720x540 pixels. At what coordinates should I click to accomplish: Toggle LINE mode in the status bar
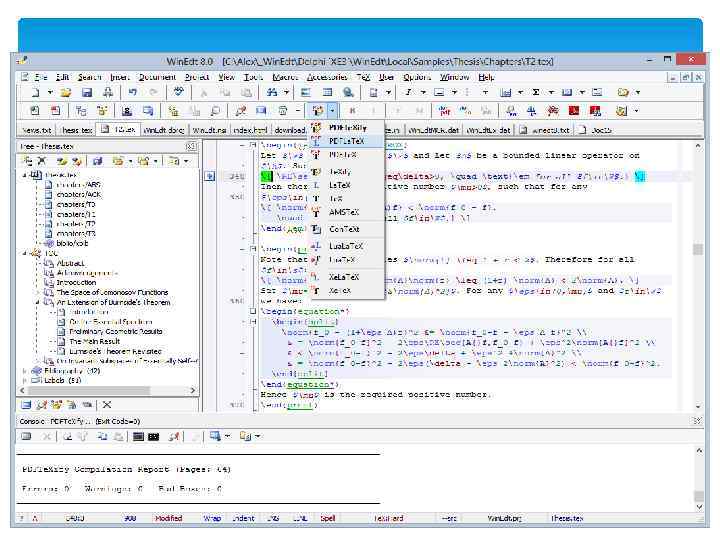(300, 518)
